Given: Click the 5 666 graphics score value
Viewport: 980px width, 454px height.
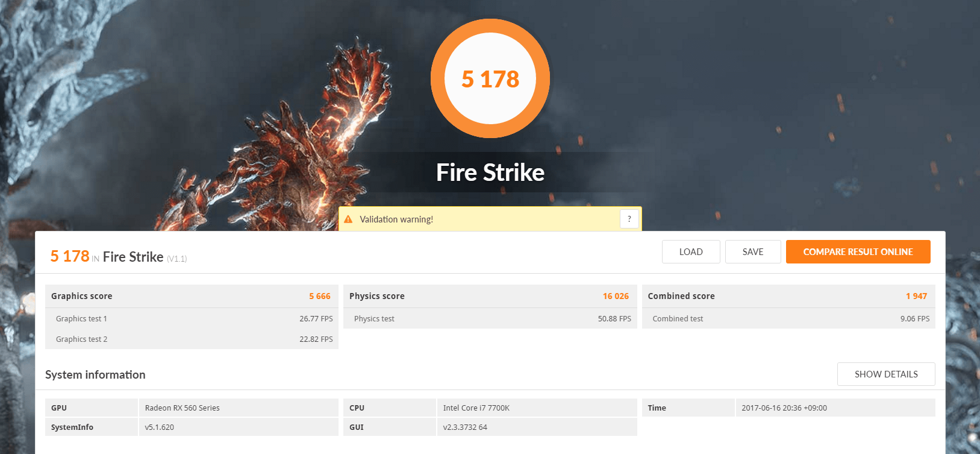Looking at the screenshot, I should pos(320,296).
